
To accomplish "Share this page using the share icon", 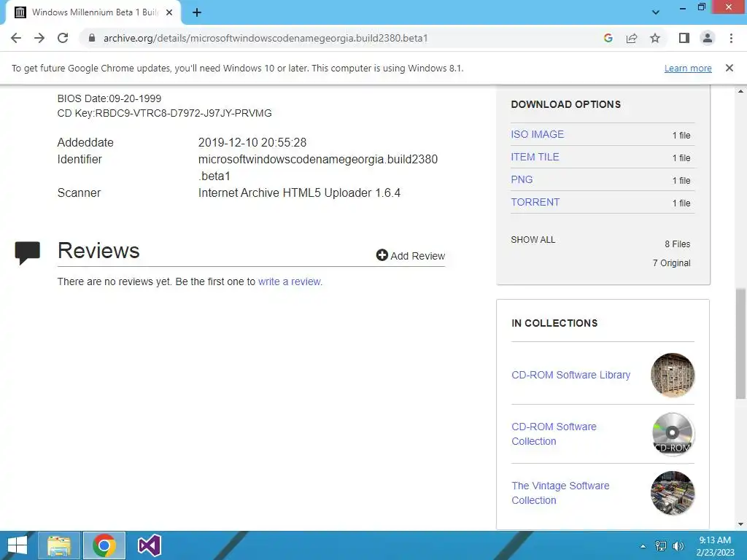I will tap(632, 38).
